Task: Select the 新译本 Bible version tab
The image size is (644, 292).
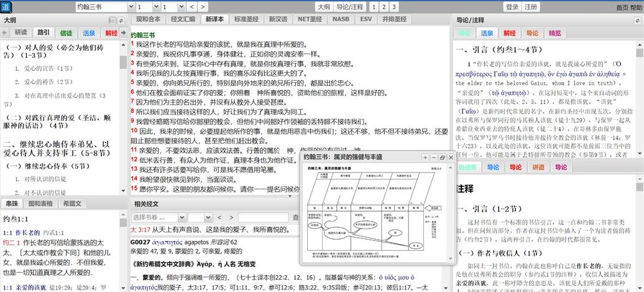Action: click(x=215, y=19)
